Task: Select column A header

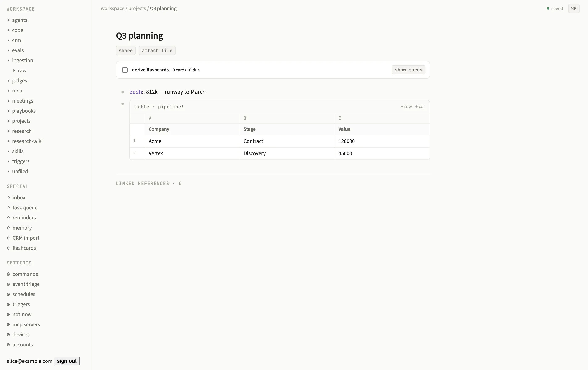Action: [192, 118]
